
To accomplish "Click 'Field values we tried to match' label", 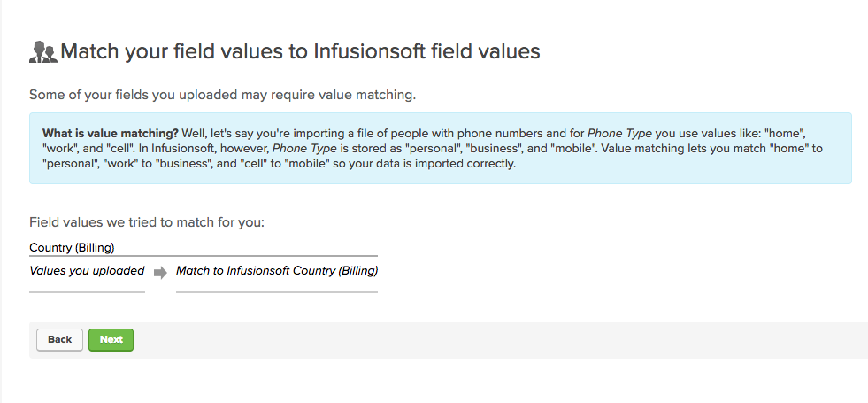I will [147, 223].
